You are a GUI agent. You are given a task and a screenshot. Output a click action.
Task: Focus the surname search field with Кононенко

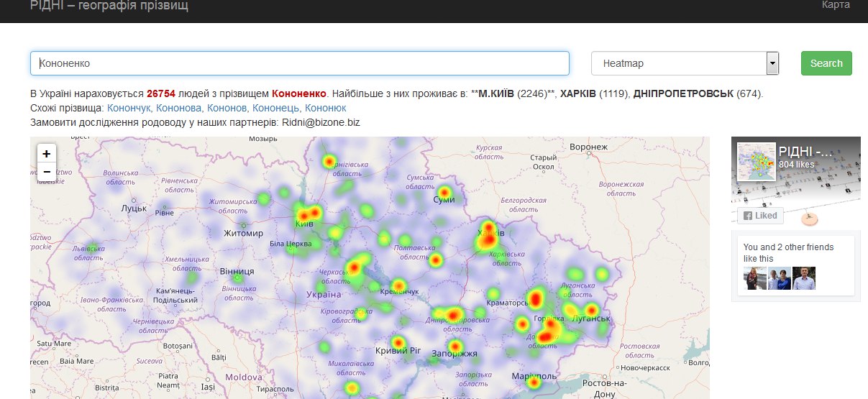click(299, 63)
